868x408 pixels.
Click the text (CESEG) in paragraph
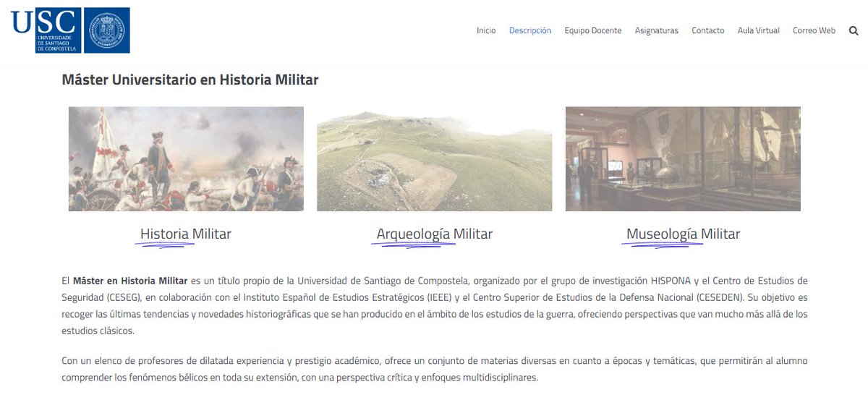click(x=124, y=297)
